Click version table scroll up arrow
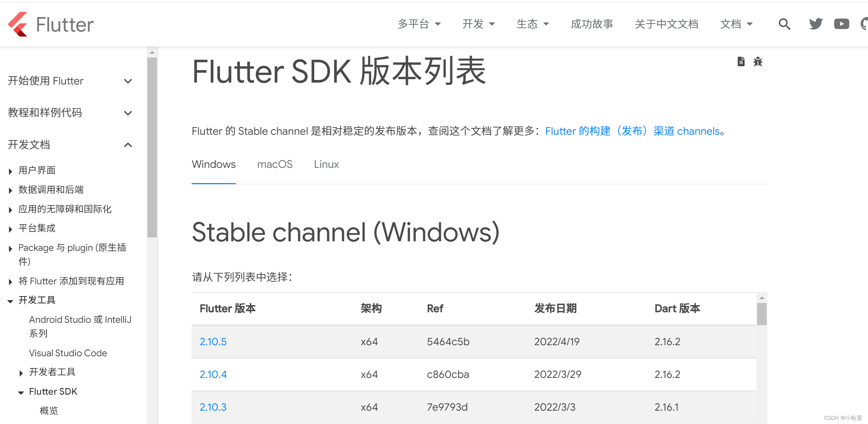The height and width of the screenshot is (424, 868). click(x=761, y=298)
